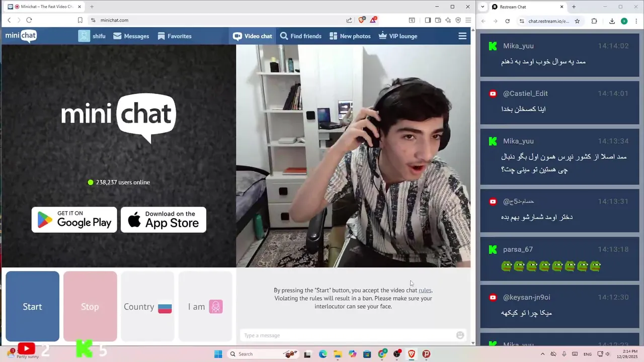Image resolution: width=644 pixels, height=362 pixels.
Task: Open the Favorites section
Action: coord(174,36)
